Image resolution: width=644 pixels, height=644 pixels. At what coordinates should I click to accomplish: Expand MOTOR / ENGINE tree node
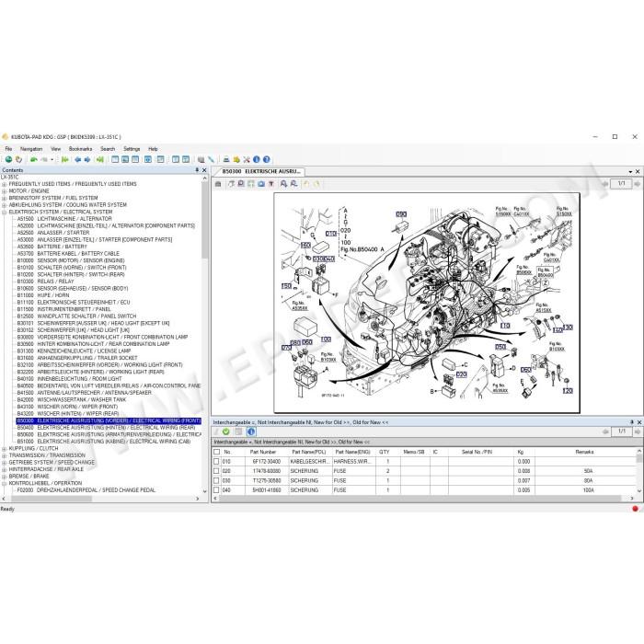click(x=4, y=191)
